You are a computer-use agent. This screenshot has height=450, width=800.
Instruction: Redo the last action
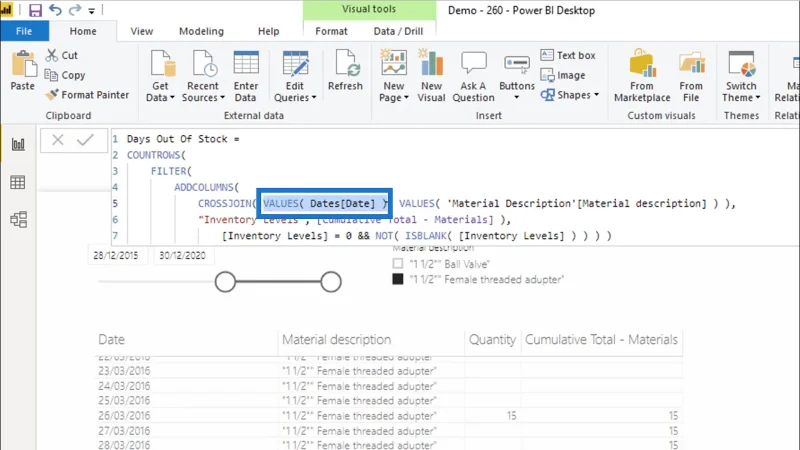pos(74,10)
